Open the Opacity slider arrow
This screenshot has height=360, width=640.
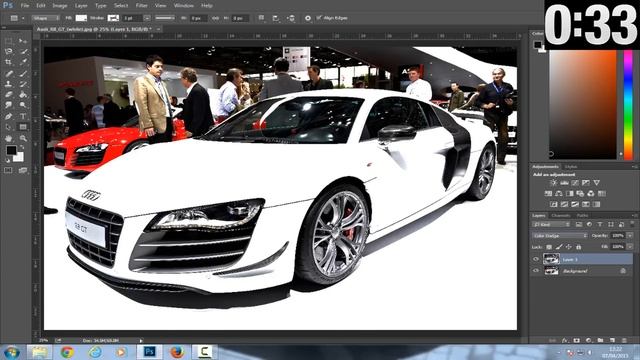[x=630, y=236]
